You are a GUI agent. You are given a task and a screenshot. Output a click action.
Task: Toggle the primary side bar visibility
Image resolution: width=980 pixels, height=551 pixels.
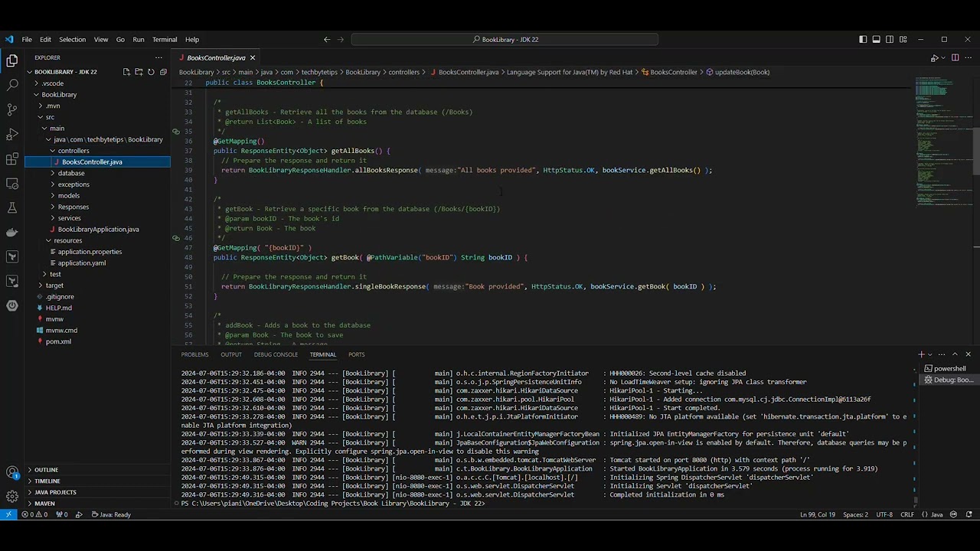863,39
